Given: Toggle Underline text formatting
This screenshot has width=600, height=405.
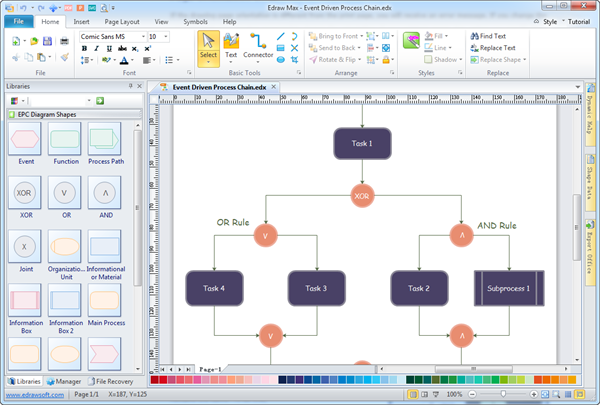Looking at the screenshot, I should click(110, 48).
